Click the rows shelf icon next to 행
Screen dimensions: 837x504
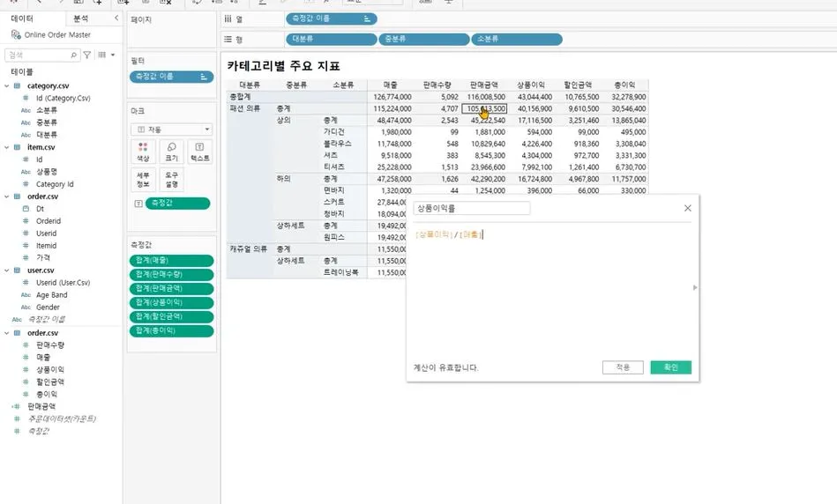228,40
